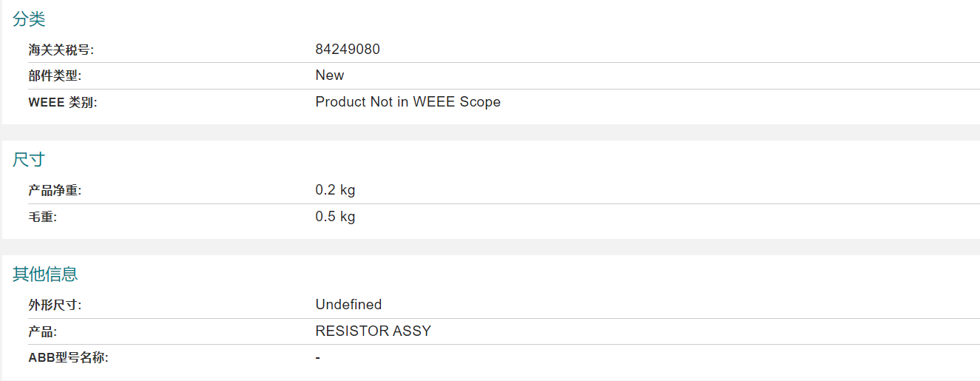980x381 pixels.
Task: Click the WEEE 类别 label
Action: [x=63, y=102]
